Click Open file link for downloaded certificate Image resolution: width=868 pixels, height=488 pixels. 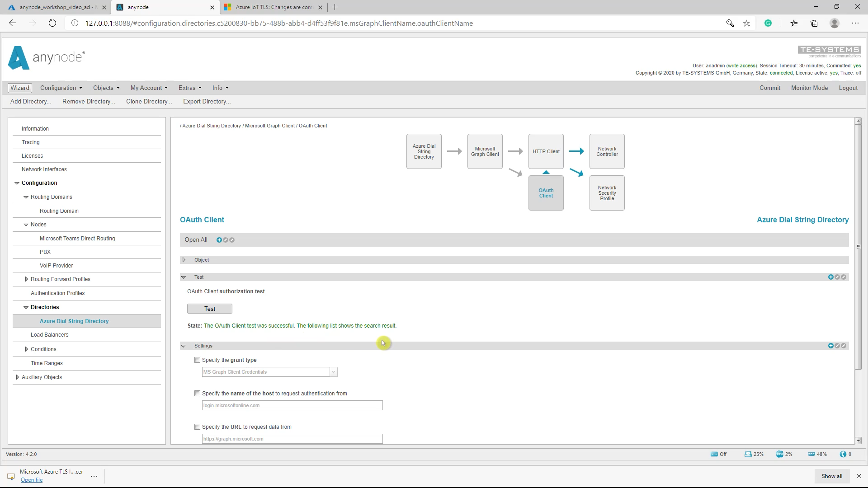tap(32, 480)
